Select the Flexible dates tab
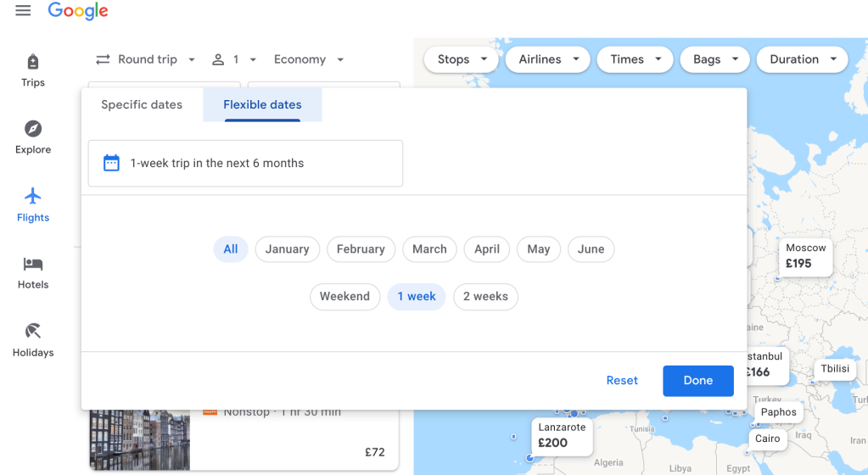 [262, 105]
